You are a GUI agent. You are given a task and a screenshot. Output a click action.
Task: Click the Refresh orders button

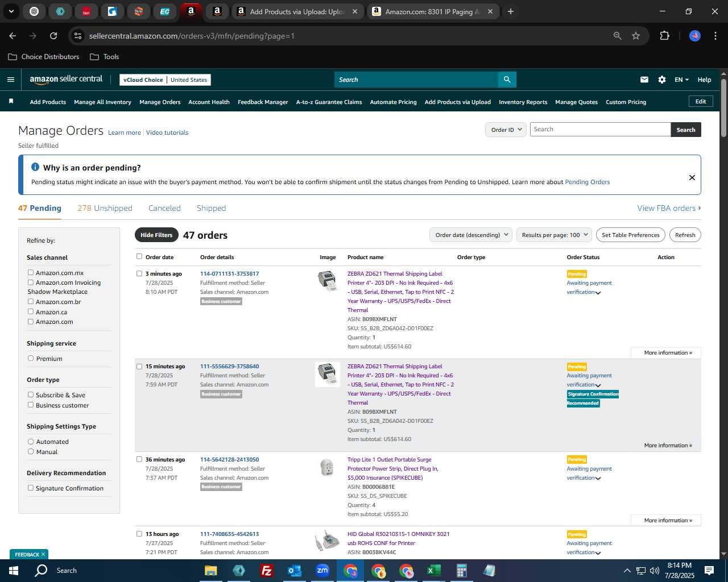685,235
